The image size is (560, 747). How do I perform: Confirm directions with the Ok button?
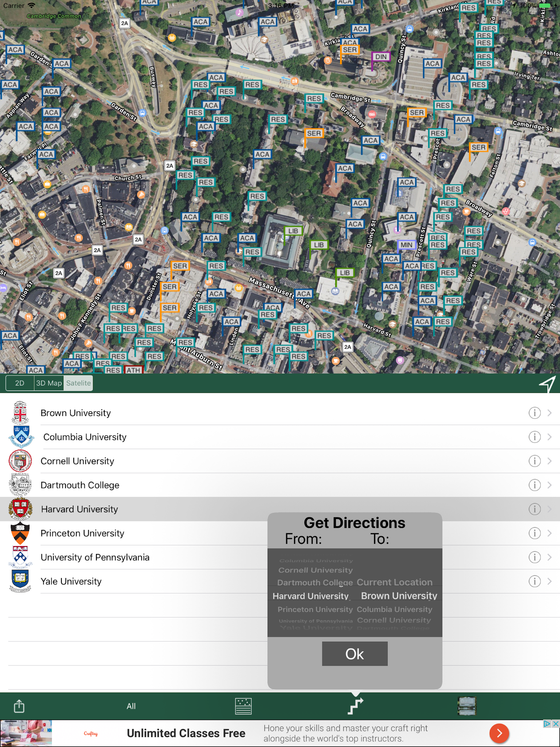pyautogui.click(x=355, y=654)
